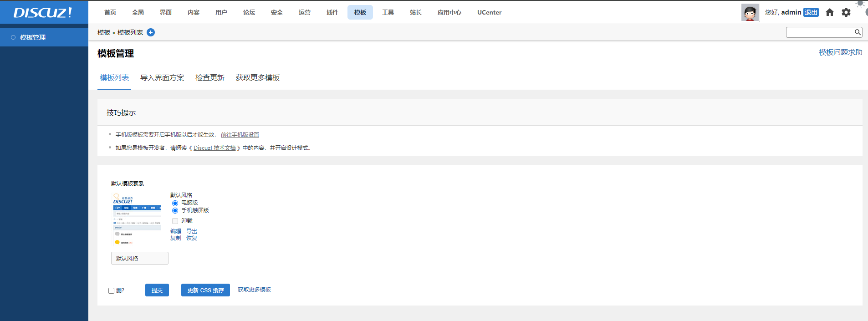This screenshot has height=321, width=868.
Task: Select the 手机触屏版 radio button
Action: pyautogui.click(x=175, y=211)
